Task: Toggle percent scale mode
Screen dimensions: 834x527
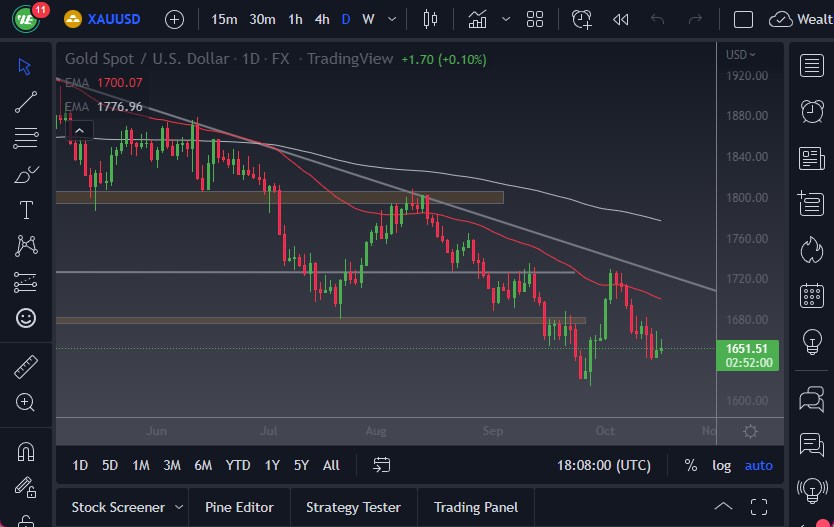Action: coord(691,465)
